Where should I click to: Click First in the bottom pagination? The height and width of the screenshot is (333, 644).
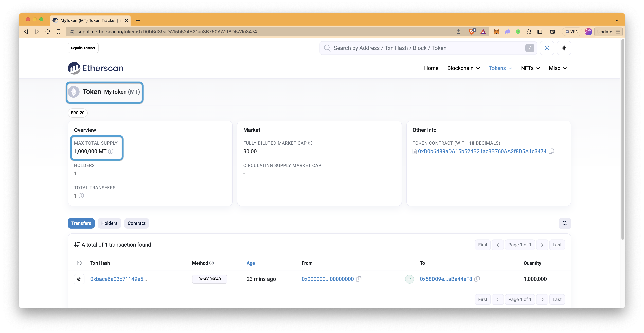[482, 299]
